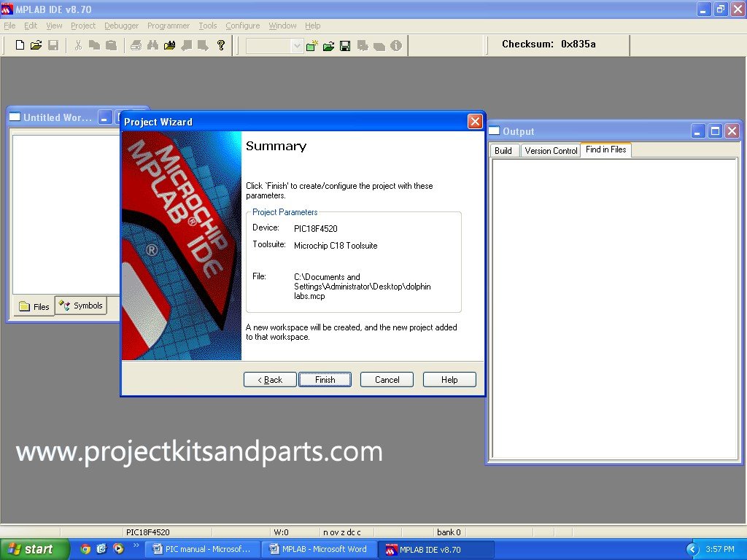
Task: Click the Find in Project Files icon
Action: (x=169, y=45)
